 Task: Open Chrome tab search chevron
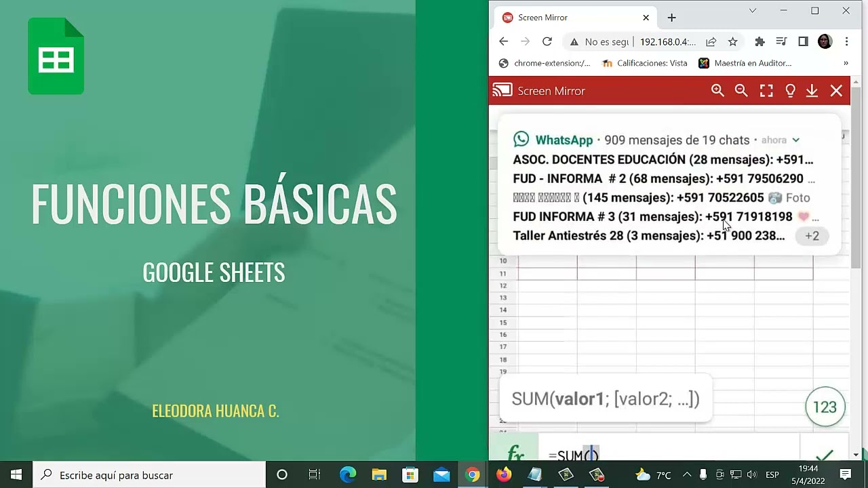point(752,11)
